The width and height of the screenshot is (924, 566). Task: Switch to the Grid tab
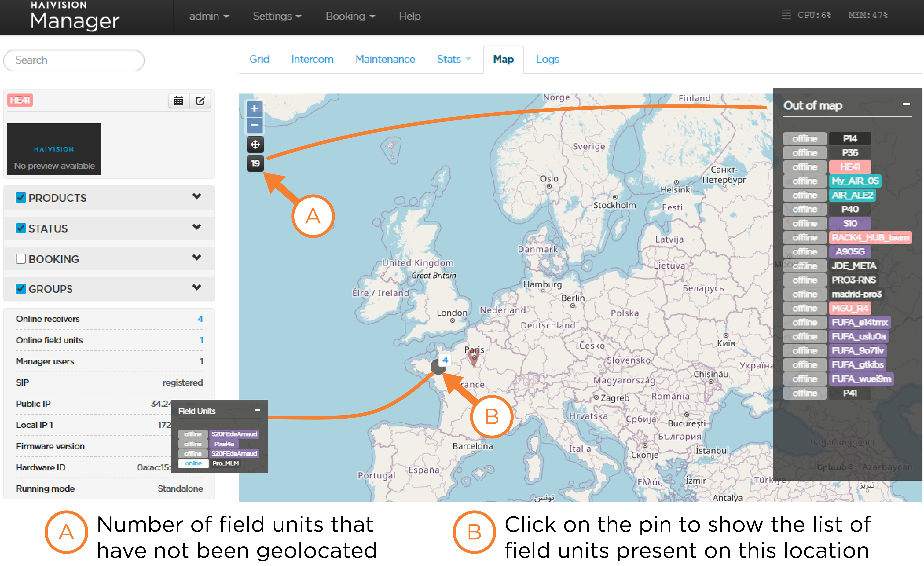coord(259,59)
